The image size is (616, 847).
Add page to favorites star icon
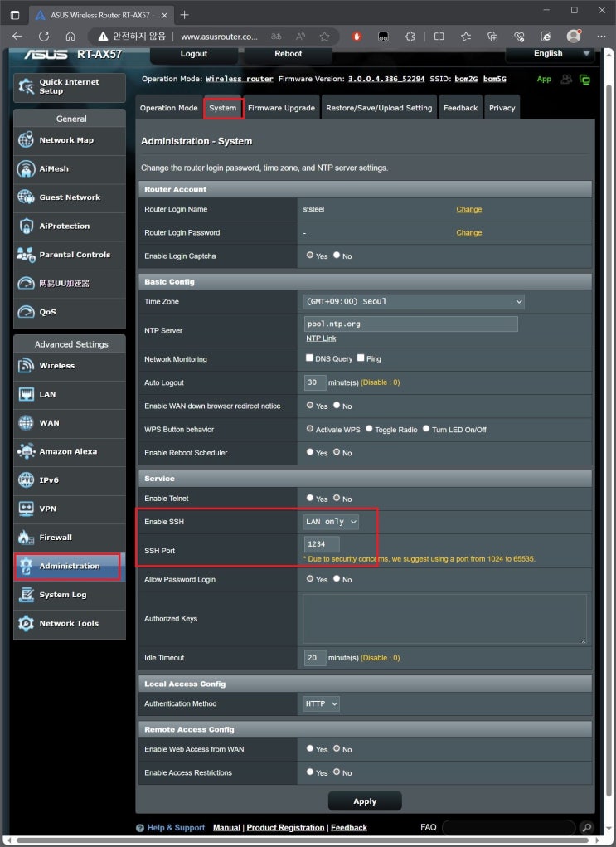324,37
